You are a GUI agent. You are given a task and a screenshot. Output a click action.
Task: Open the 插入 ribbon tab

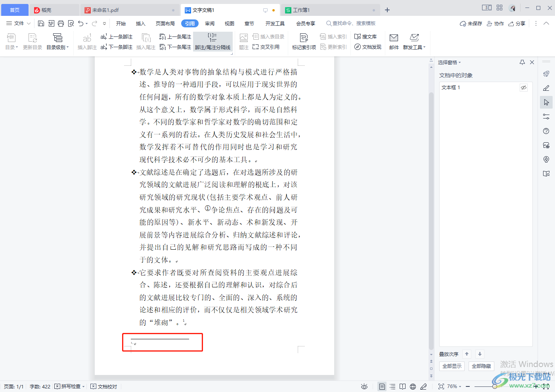pyautogui.click(x=141, y=23)
